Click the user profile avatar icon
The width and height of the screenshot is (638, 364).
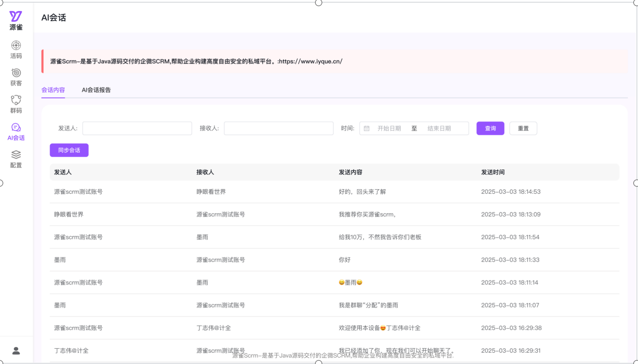[x=16, y=351]
